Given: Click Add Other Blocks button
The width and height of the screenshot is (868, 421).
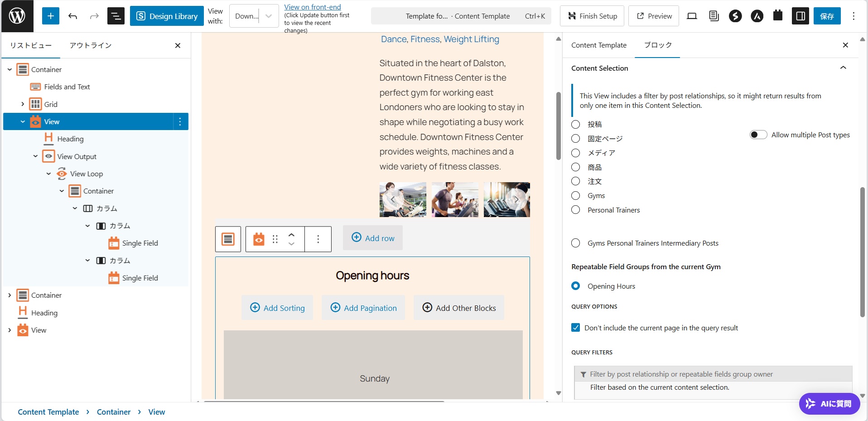Looking at the screenshot, I should (459, 308).
